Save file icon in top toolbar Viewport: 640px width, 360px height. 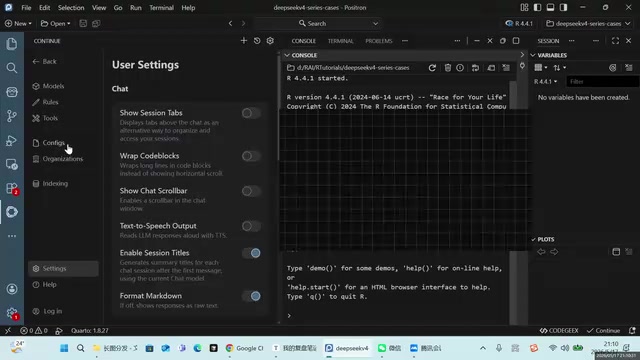83,24
